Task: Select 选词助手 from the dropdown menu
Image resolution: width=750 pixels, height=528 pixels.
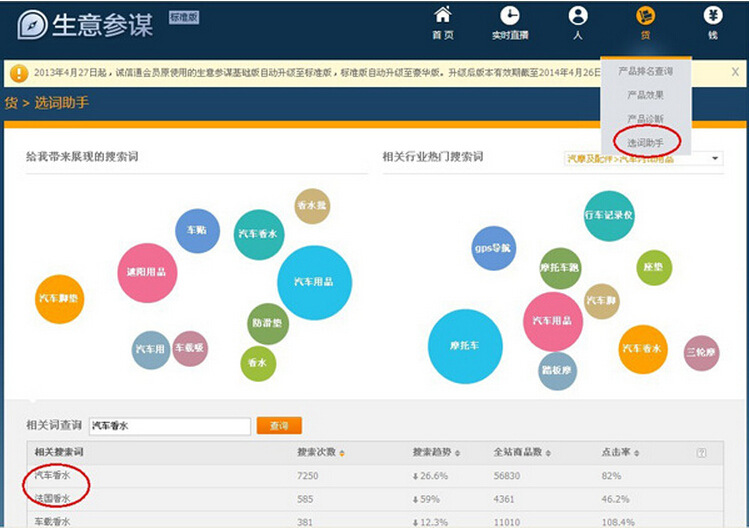Action: pyautogui.click(x=645, y=143)
